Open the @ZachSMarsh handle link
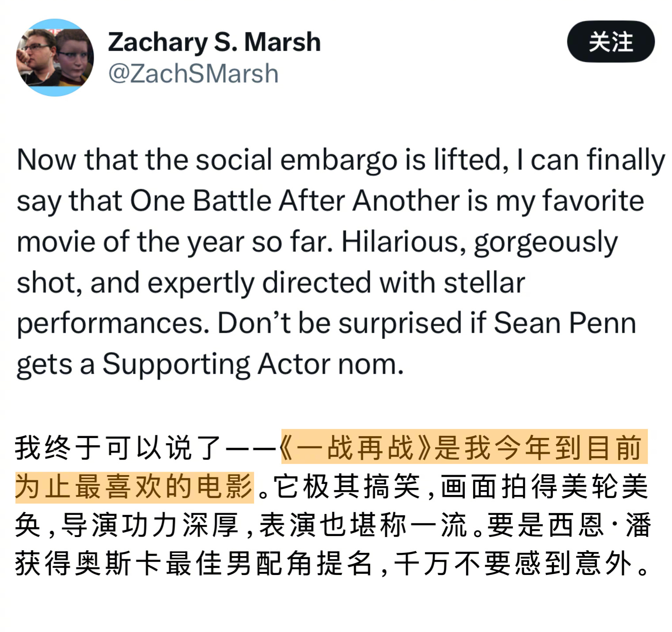The width and height of the screenshot is (672, 632). pyautogui.click(x=193, y=73)
